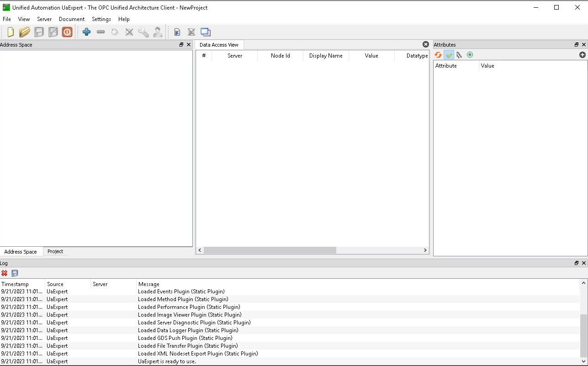Click the Node Id column header
Viewport: 588px width, 366px height.
coord(281,56)
